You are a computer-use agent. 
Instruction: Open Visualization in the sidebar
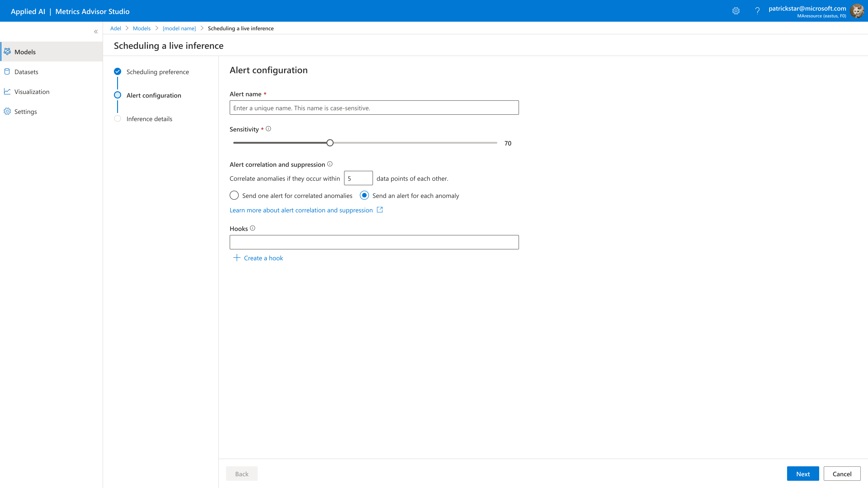(32, 91)
